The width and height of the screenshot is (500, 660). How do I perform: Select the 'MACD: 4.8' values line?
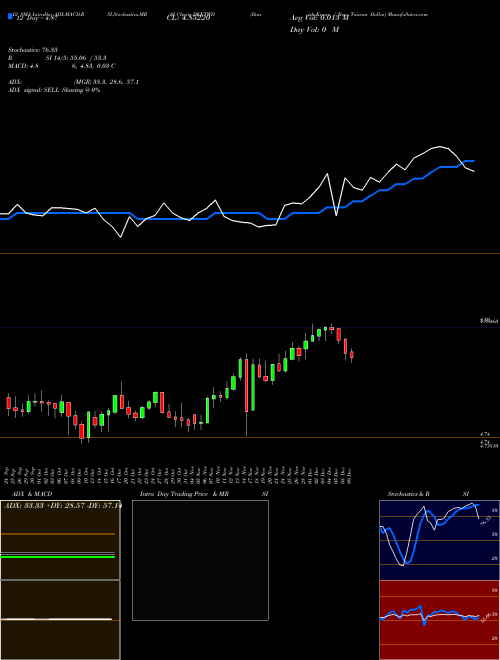coord(61,66)
